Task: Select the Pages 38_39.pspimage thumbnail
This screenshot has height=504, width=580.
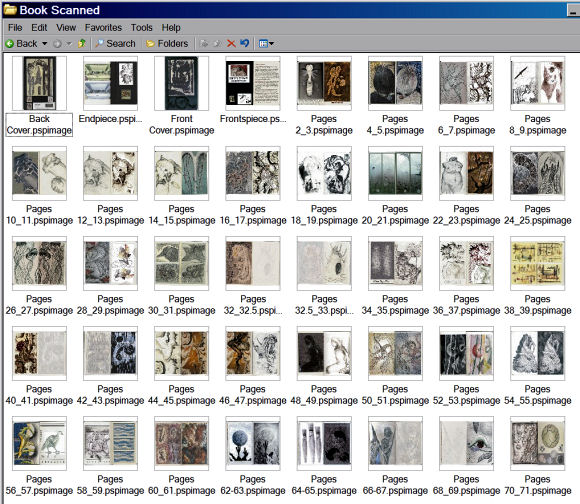Action: coord(537,263)
